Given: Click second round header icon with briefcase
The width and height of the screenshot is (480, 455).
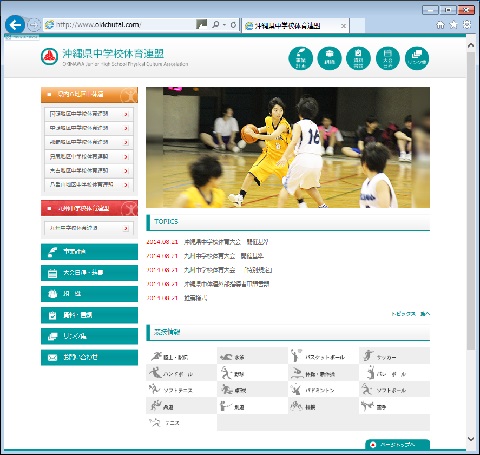Looking at the screenshot, I should tap(329, 58).
